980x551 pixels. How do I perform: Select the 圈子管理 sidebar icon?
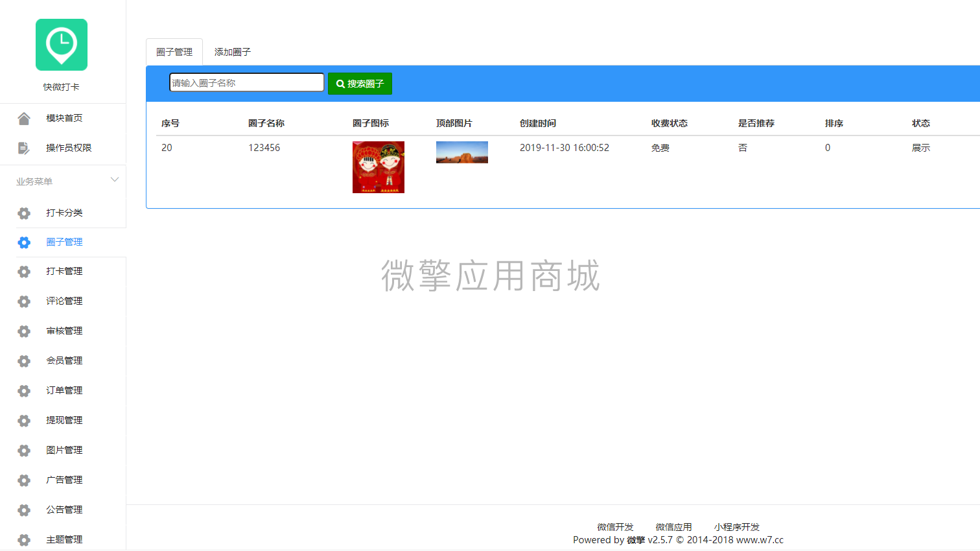click(x=24, y=242)
